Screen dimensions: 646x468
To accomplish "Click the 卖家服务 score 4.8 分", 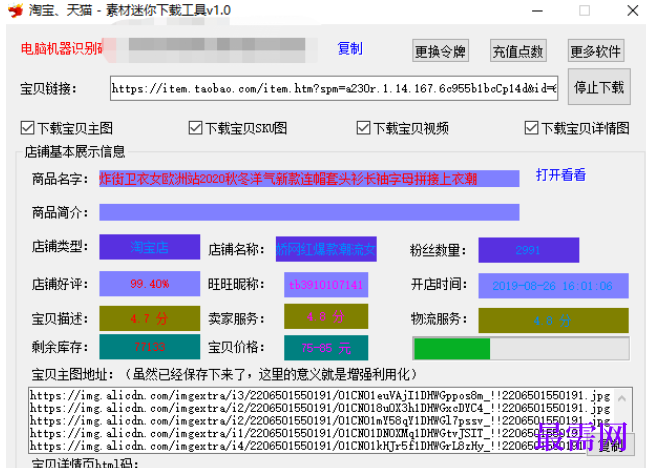I will (326, 316).
